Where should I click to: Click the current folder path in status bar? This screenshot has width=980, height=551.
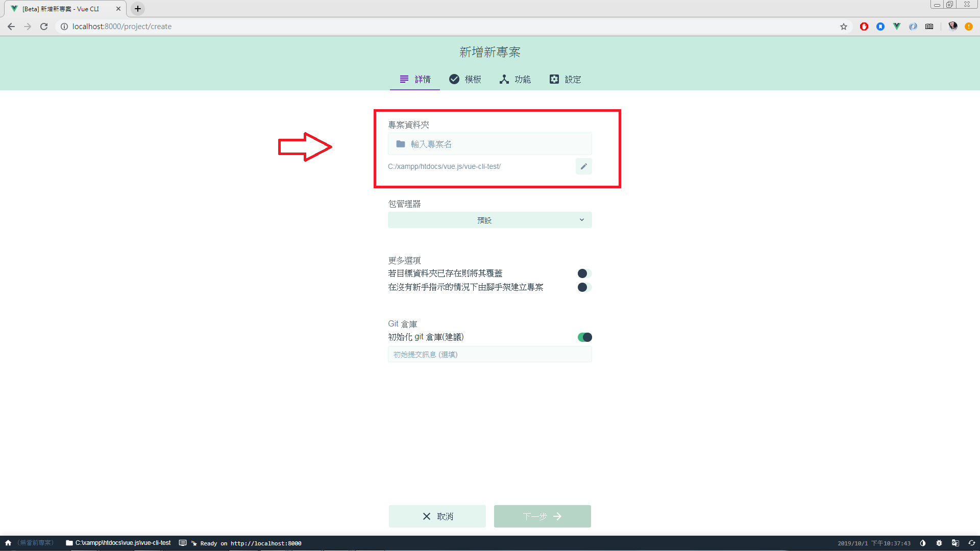[x=123, y=543]
